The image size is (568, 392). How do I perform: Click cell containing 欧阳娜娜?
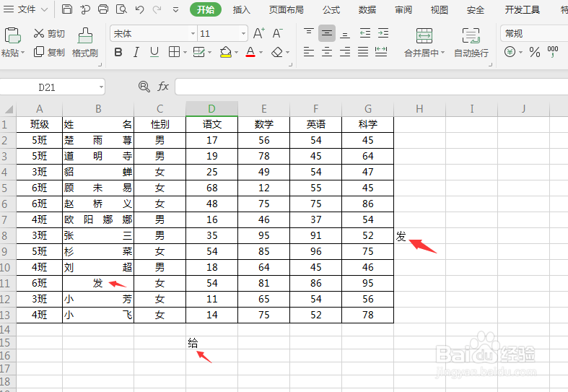98,219
